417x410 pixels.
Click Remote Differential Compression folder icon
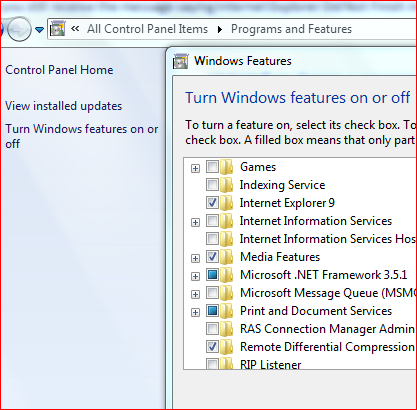pos(227,347)
